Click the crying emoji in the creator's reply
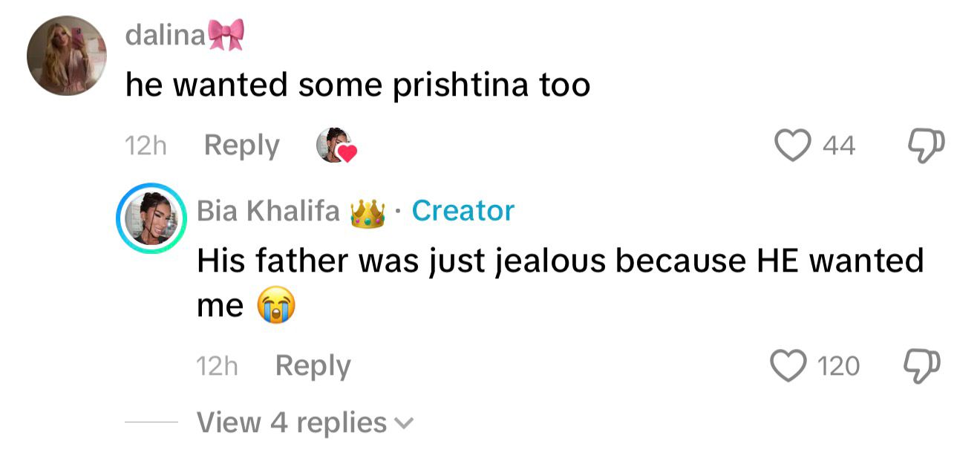 point(275,306)
